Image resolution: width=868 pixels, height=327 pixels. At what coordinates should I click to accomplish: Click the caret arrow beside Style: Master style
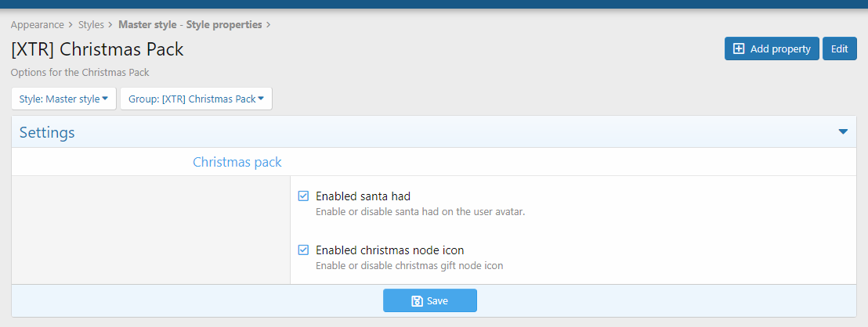(105, 99)
